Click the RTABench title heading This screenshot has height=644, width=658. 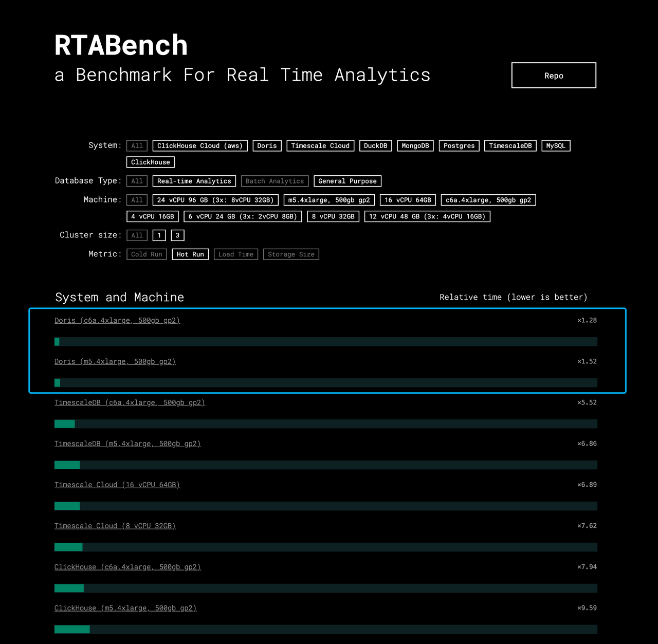click(x=121, y=45)
